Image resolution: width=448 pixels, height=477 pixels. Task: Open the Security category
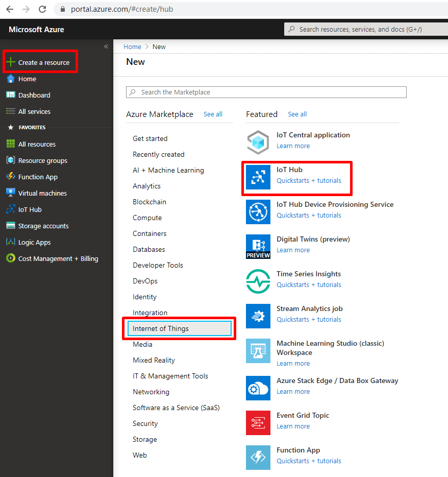point(145,423)
